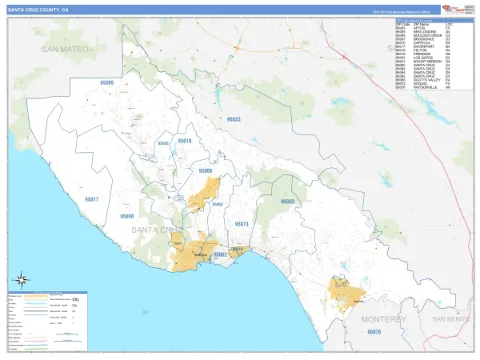480x360 pixels.
Task: Click the CAPITOLA row in ZIP index
Action: (434, 43)
